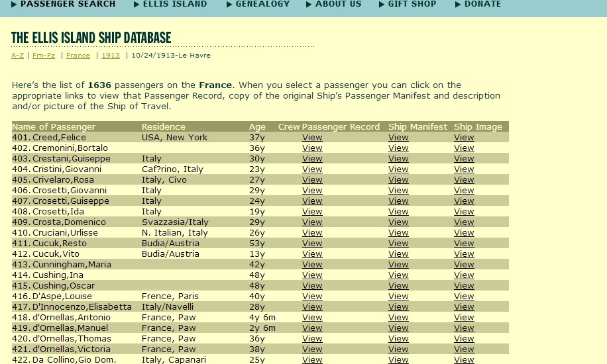
Task: Click residence cell 'Caf?rino, Italy'
Action: point(172,169)
